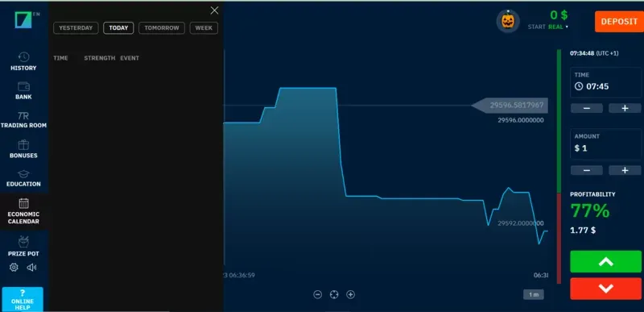View the Week calendar tab
This screenshot has height=312, width=644.
coord(204,28)
